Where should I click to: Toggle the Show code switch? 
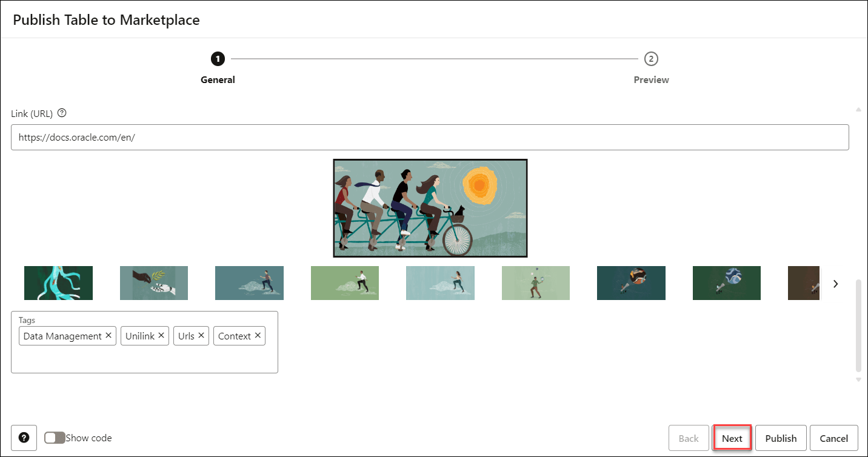point(55,438)
